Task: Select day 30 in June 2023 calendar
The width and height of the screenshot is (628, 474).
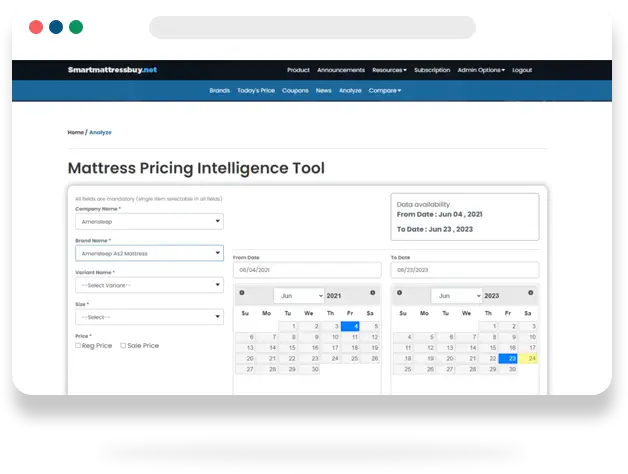Action: pos(508,369)
